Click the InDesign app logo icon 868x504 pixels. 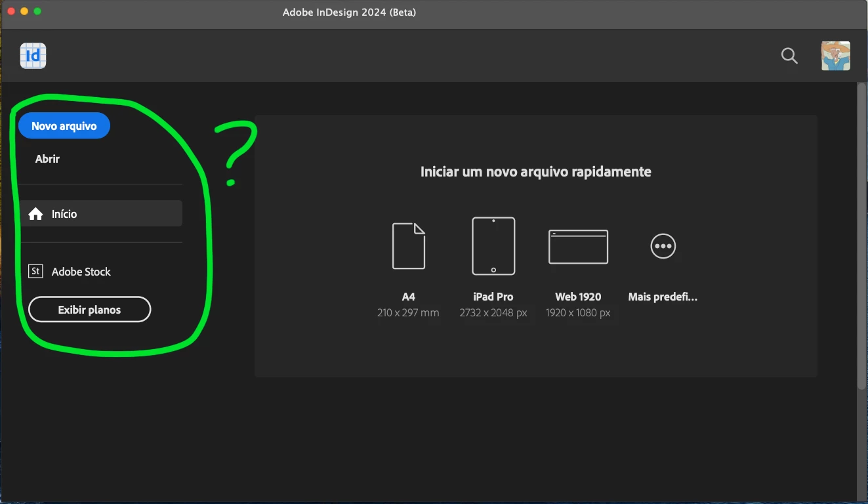coord(33,56)
